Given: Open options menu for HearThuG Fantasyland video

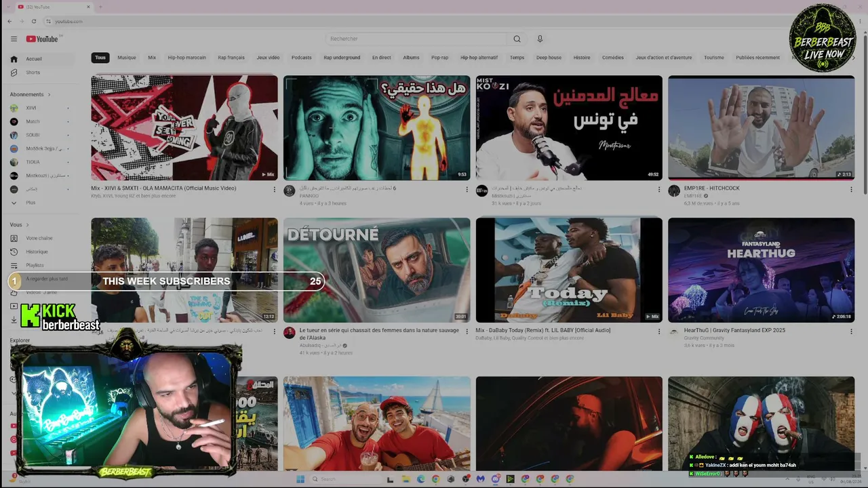Looking at the screenshot, I should tap(852, 331).
